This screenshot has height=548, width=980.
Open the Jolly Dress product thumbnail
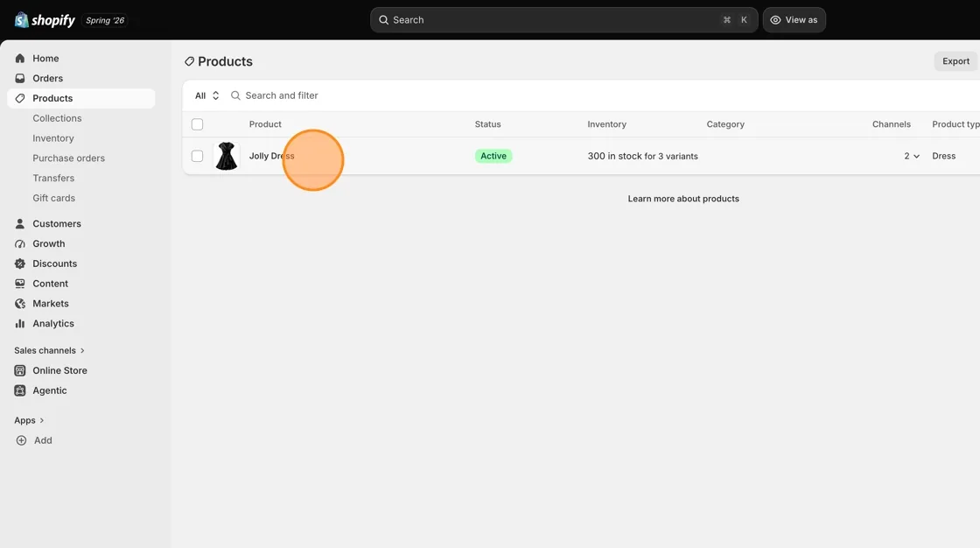click(227, 156)
